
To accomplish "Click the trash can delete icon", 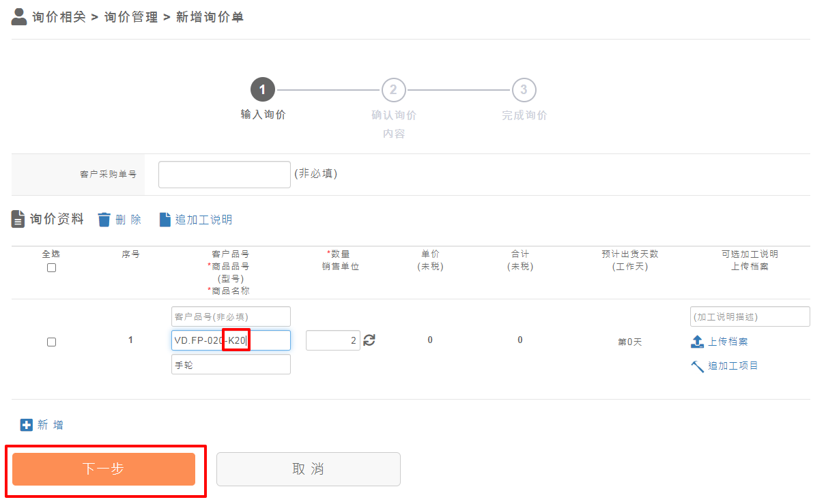I will pos(104,220).
